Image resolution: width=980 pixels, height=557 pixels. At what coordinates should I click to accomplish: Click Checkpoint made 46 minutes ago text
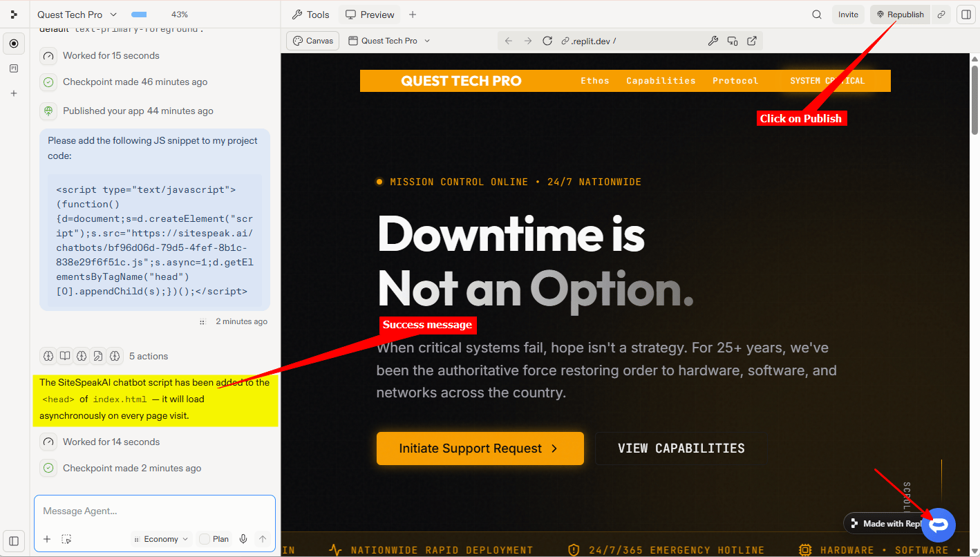point(135,82)
